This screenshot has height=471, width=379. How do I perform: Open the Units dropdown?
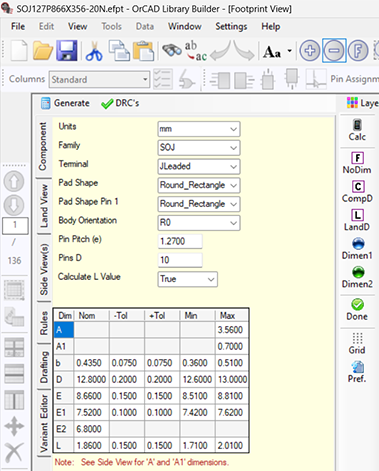199,129
